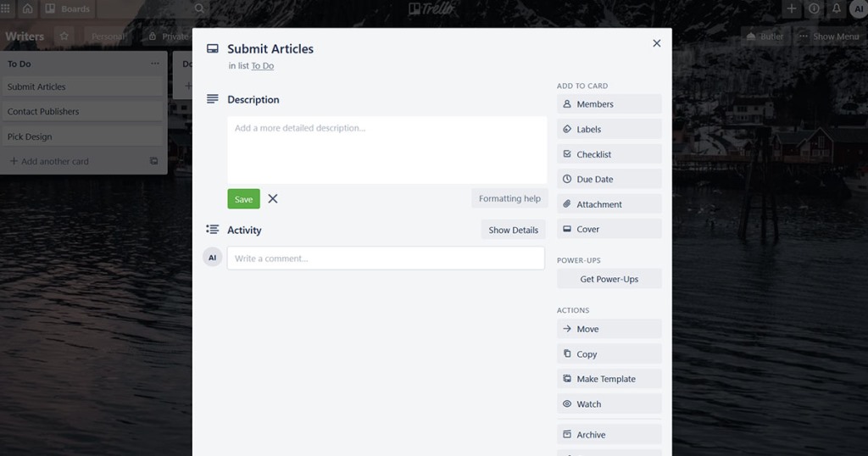Close the Submit Articles card dialog
This screenshot has width=868, height=456.
point(656,43)
